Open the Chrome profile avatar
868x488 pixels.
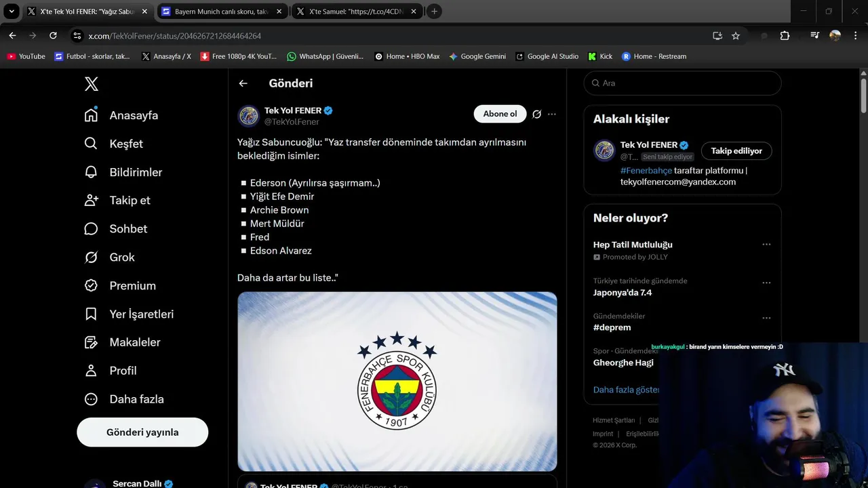835,36
